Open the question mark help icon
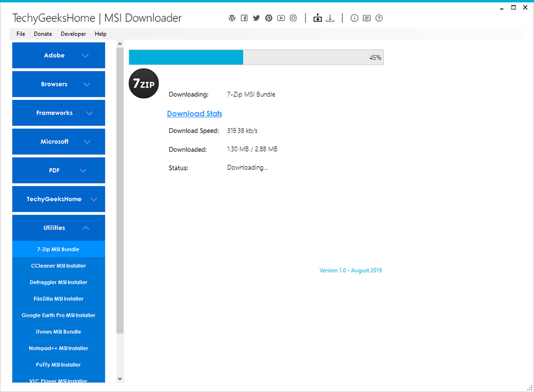 [x=379, y=18]
